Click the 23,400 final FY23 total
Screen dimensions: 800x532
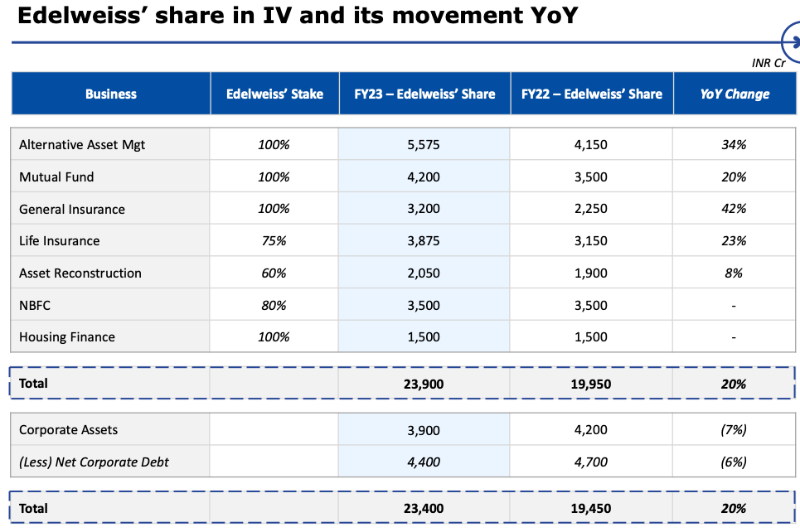coord(424,508)
